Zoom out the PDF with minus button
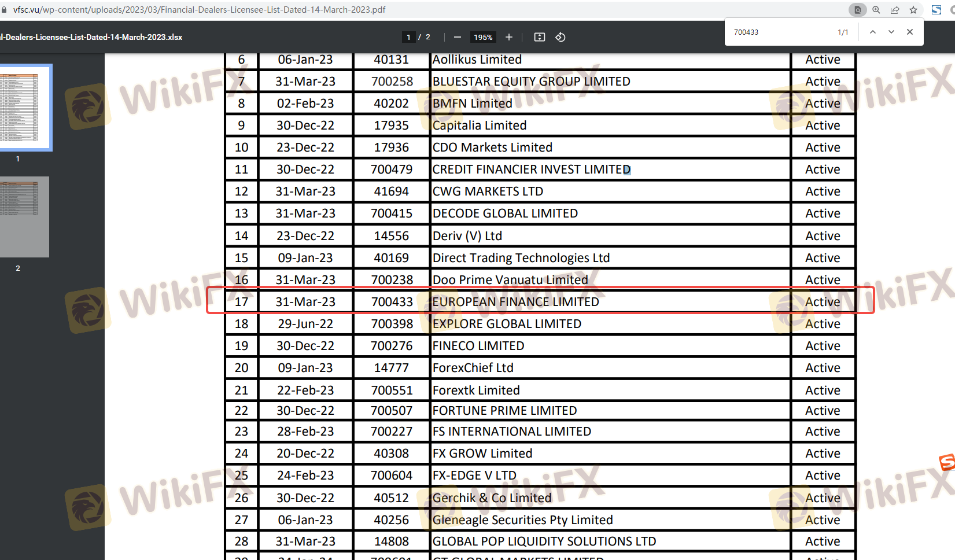Viewport: 955px width, 560px height. coord(458,37)
